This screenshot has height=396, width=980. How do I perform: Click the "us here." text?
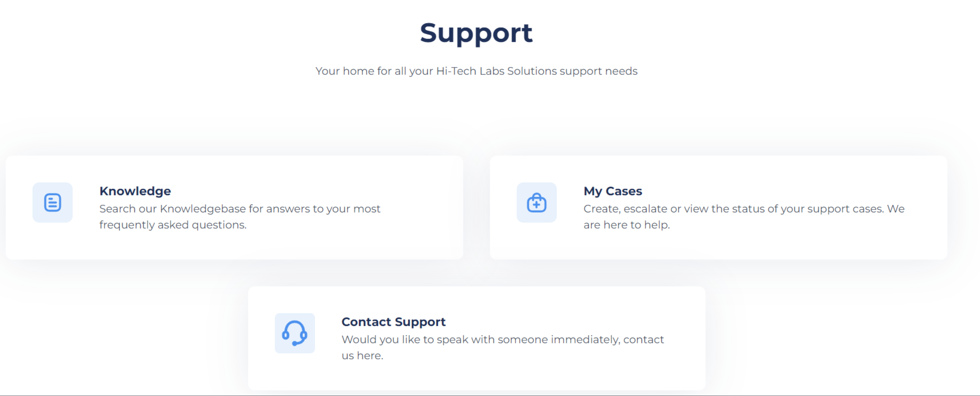coord(362,355)
